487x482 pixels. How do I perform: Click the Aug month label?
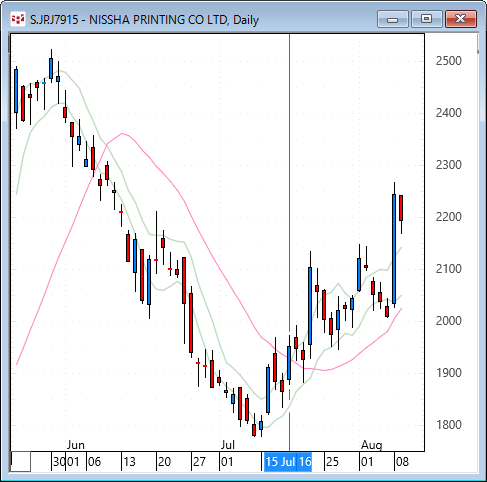372,445
